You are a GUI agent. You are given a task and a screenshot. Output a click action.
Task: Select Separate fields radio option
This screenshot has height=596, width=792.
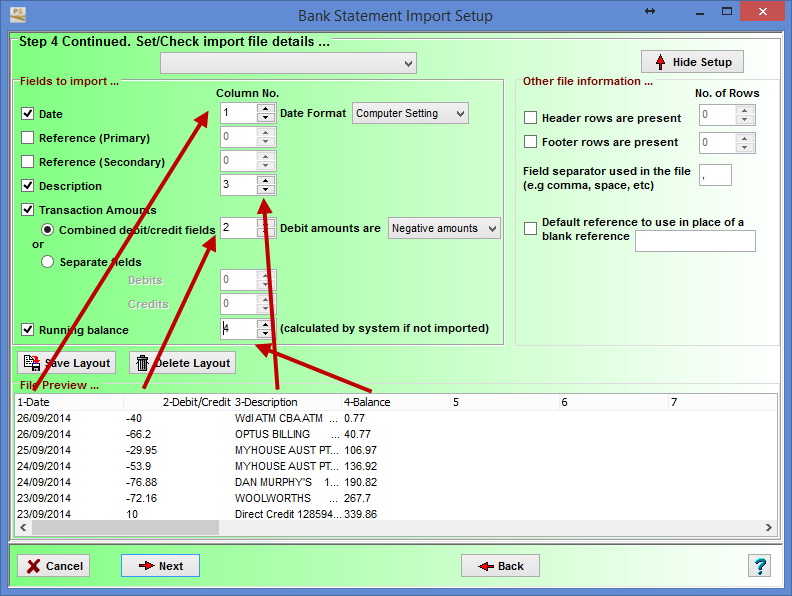(47, 262)
